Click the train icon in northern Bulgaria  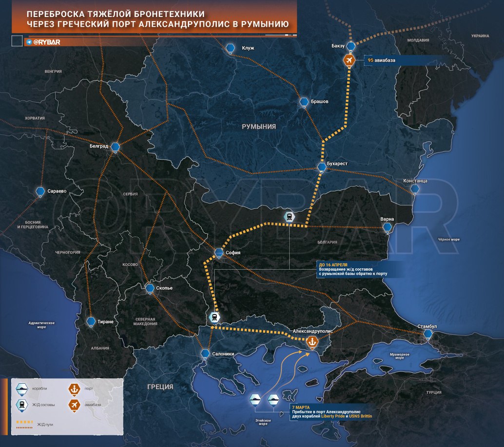point(290,217)
